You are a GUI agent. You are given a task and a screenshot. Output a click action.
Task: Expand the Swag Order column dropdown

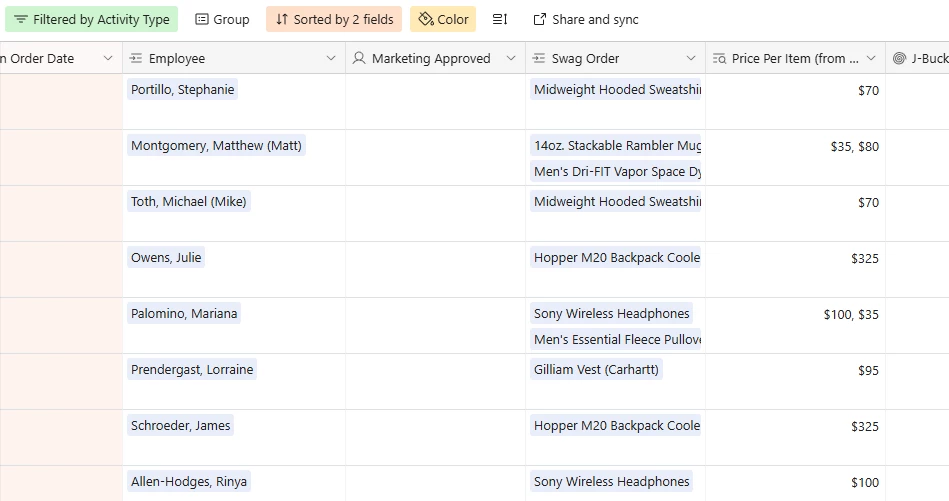(691, 58)
